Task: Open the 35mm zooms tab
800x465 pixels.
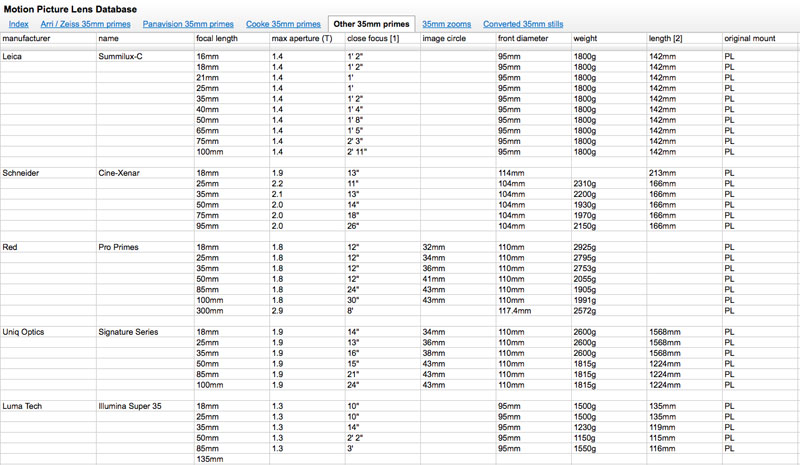Action: click(x=446, y=24)
